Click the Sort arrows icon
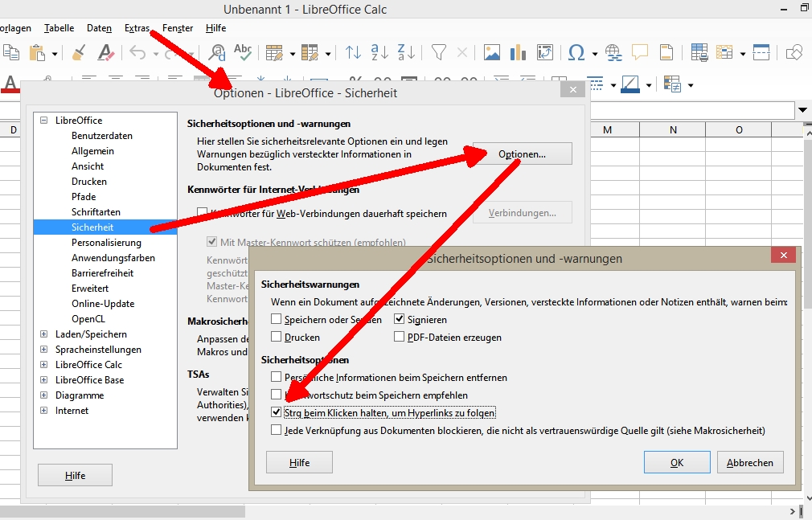The image size is (812, 520). [x=353, y=52]
